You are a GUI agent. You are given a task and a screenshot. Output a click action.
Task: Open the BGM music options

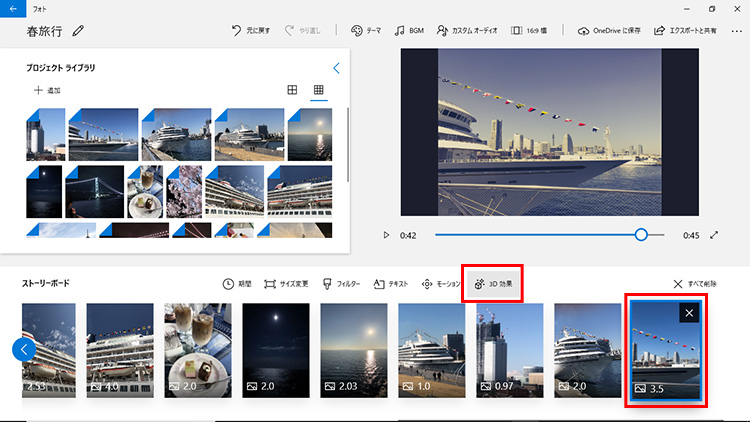410,31
